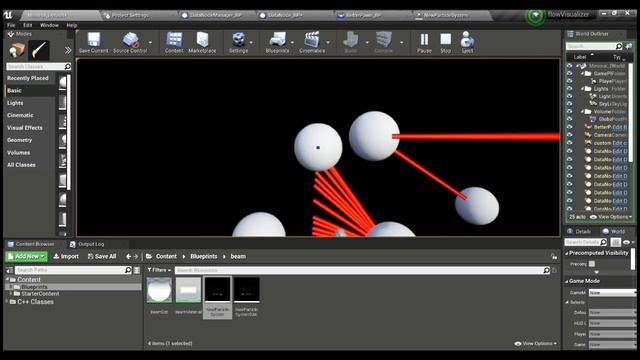Click the Content Browser navigate forward arrow
Viewport: 640px width, 360px height.
(x=136, y=256)
